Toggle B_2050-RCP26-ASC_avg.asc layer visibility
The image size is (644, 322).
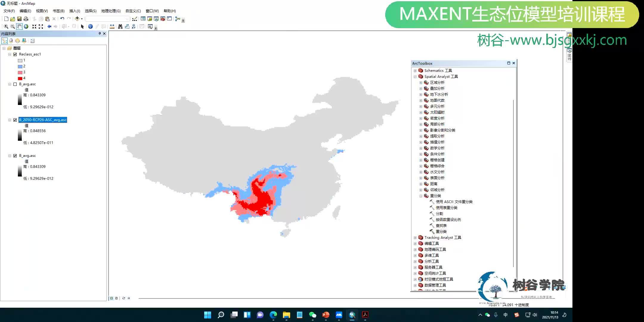(15, 120)
